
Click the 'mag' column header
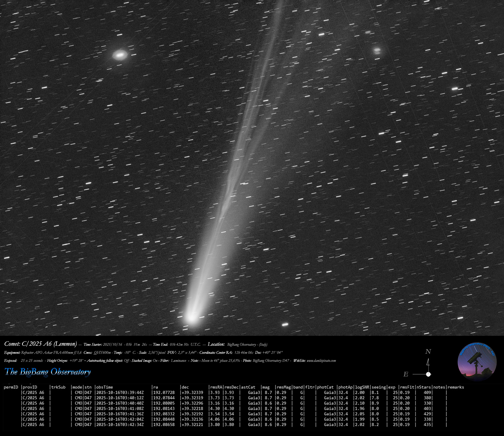coord(266,387)
